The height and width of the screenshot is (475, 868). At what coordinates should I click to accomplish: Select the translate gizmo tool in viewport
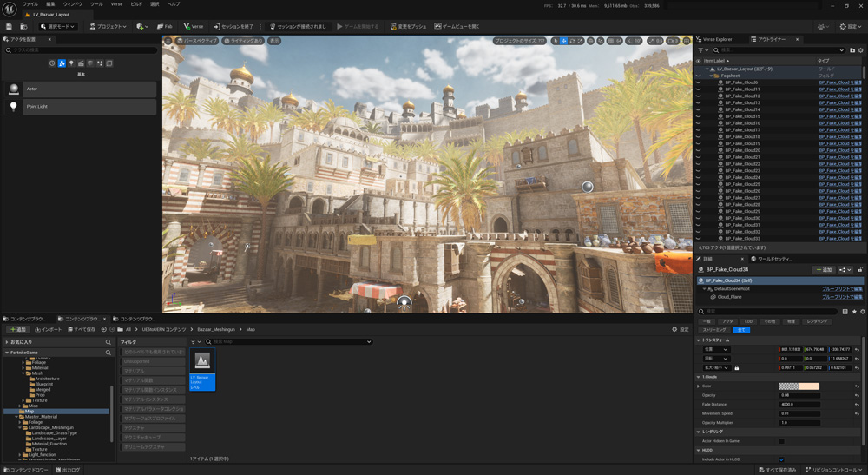click(563, 41)
